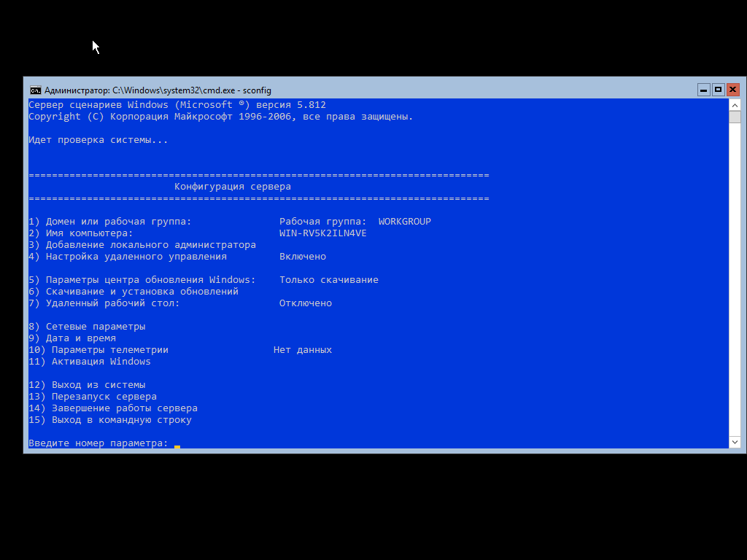Click line 8 'Сетевые параметры'
The image size is (747, 560).
click(x=88, y=327)
